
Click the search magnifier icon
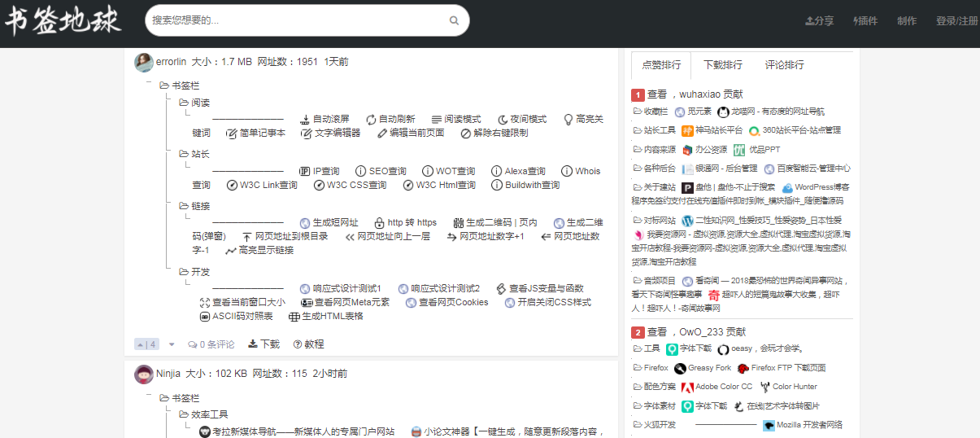[454, 20]
